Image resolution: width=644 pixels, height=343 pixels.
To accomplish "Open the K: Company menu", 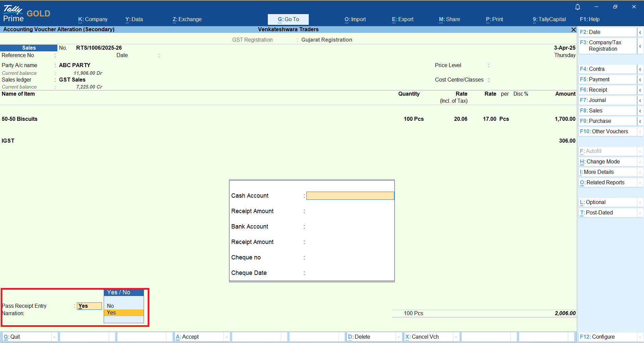I will [x=93, y=19].
